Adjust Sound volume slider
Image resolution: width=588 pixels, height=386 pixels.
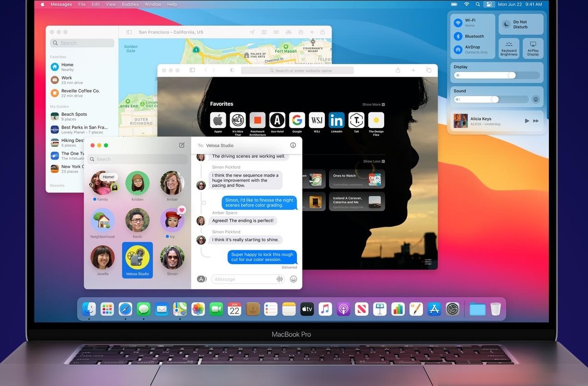(491, 99)
